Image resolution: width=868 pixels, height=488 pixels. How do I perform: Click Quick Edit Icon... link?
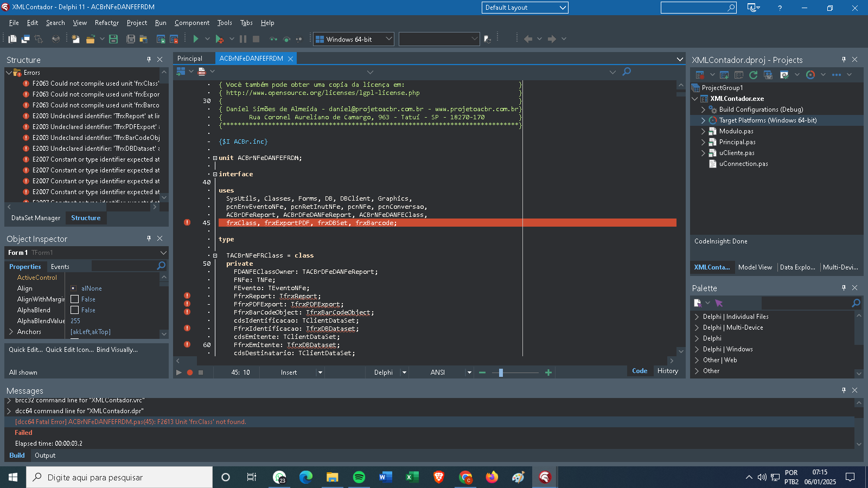pyautogui.click(x=69, y=350)
